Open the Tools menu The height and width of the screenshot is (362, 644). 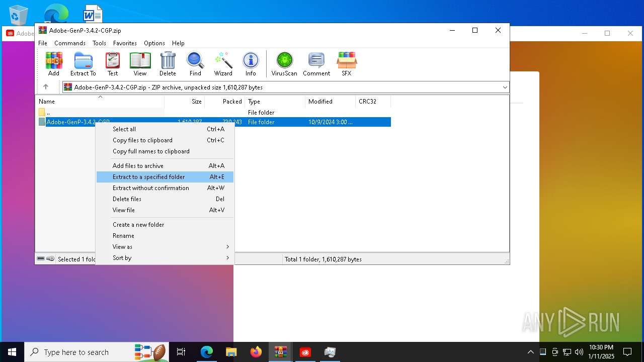pyautogui.click(x=99, y=43)
